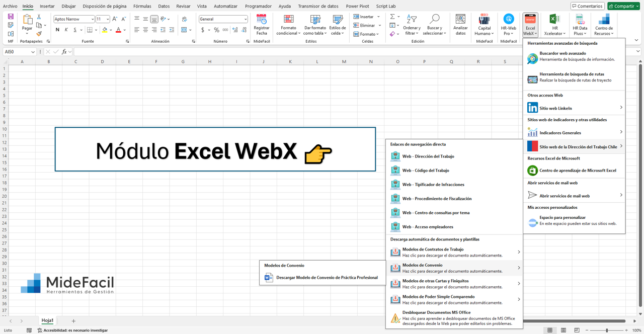Screen dimensions: 644x334
Task: Open the HR-Web Pro tool
Action: click(x=509, y=25)
